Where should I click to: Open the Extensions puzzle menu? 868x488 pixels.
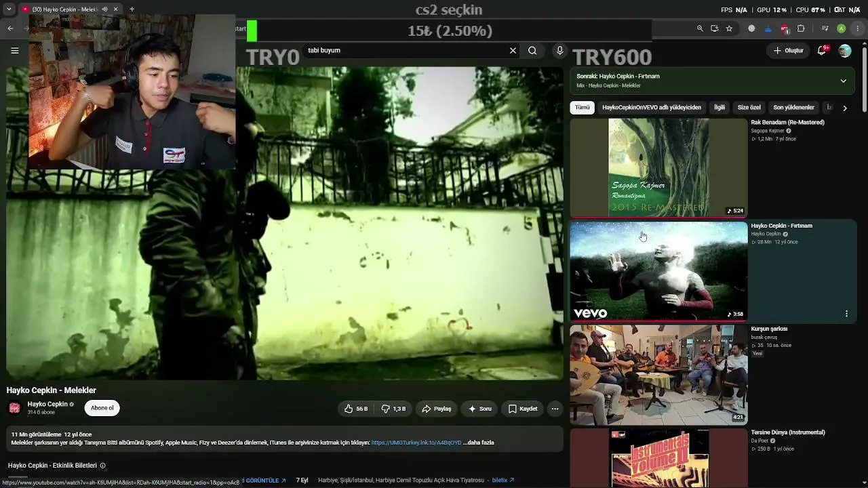[x=801, y=28]
